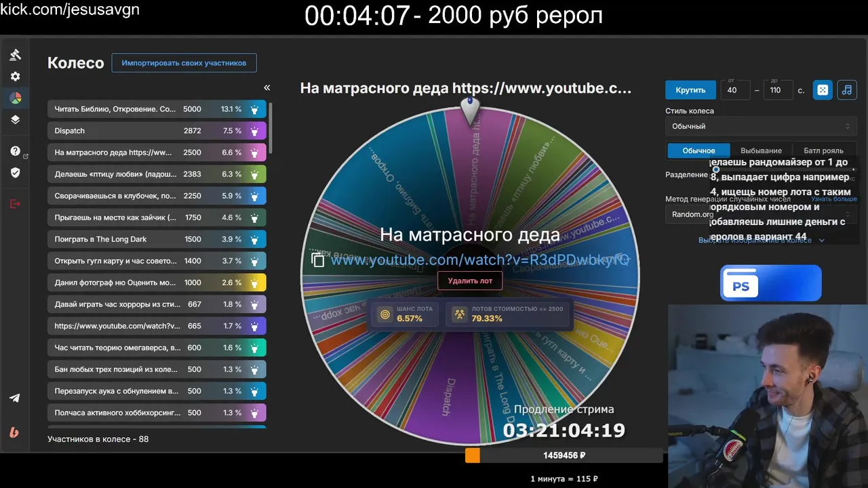The width and height of the screenshot is (868, 488).
Task: Adjust the 'Разделение' slider handle
Action: tap(716, 169)
